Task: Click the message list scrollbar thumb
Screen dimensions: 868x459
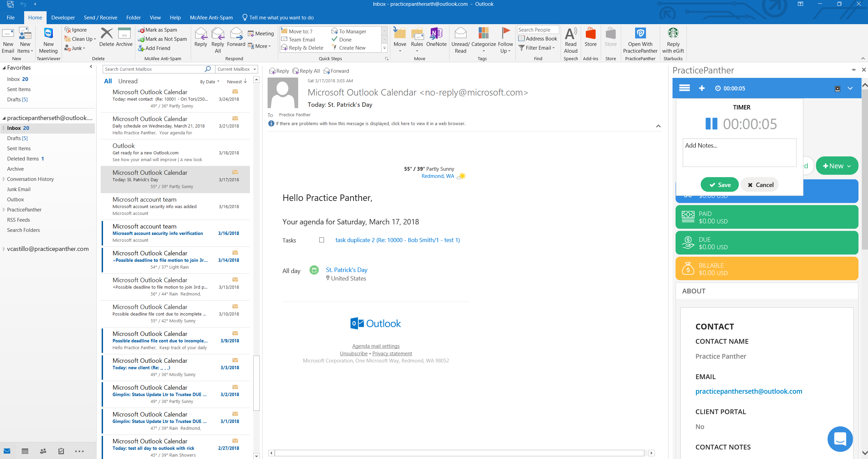Action: point(257,383)
